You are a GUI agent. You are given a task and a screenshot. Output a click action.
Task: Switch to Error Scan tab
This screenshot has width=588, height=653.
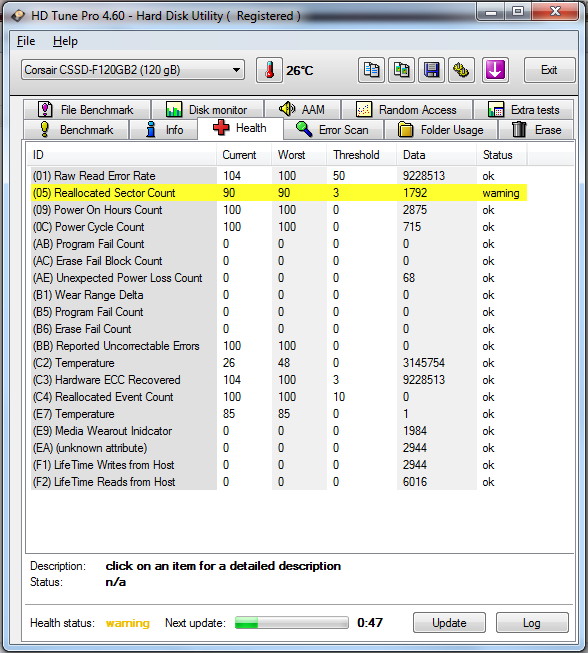click(333, 130)
